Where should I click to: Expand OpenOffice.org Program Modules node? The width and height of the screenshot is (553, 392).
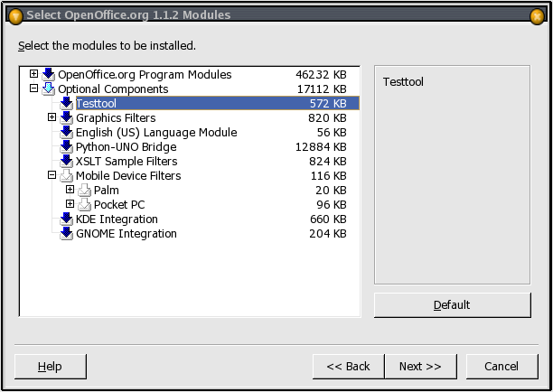click(33, 74)
